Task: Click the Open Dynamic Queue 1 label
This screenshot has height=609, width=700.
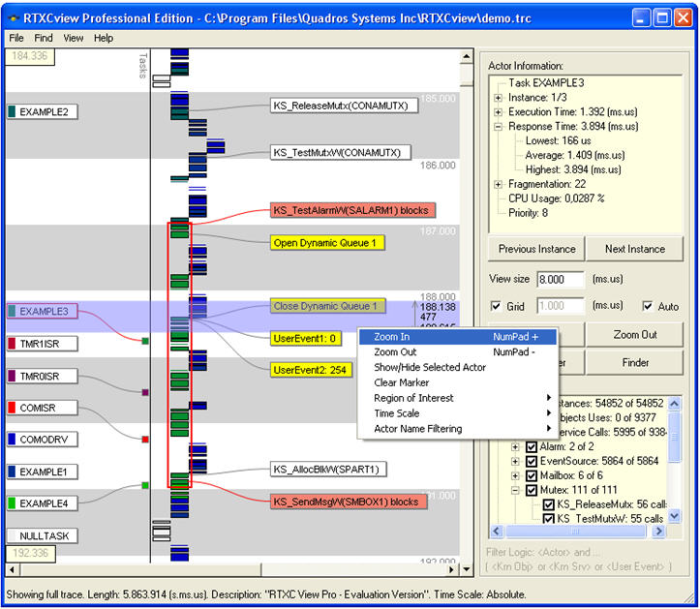Action: pos(327,243)
